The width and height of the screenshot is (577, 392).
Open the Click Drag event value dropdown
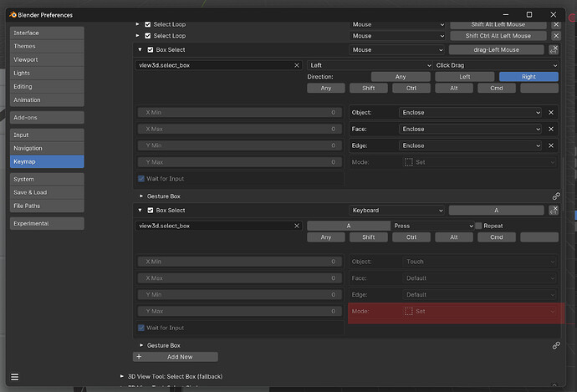click(496, 65)
